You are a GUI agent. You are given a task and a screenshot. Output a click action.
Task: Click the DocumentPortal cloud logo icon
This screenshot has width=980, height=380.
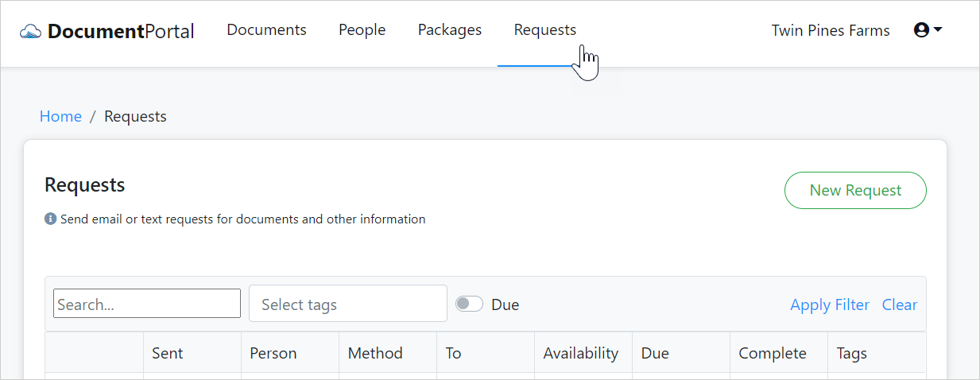pyautogui.click(x=30, y=31)
